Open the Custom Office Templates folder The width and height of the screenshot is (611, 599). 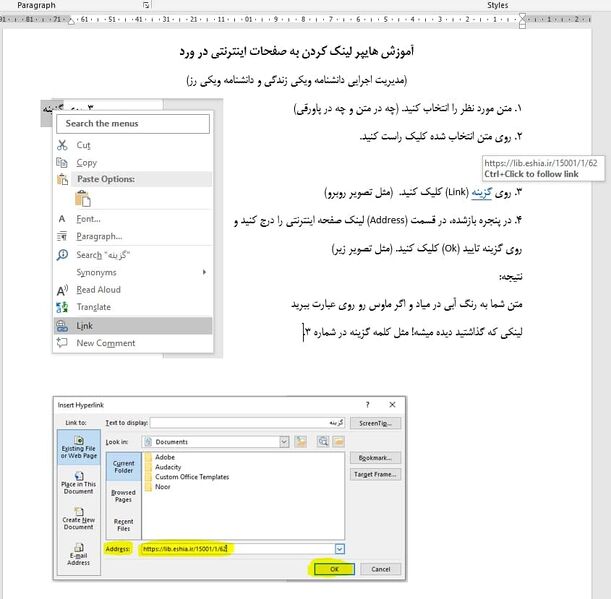tap(187, 477)
